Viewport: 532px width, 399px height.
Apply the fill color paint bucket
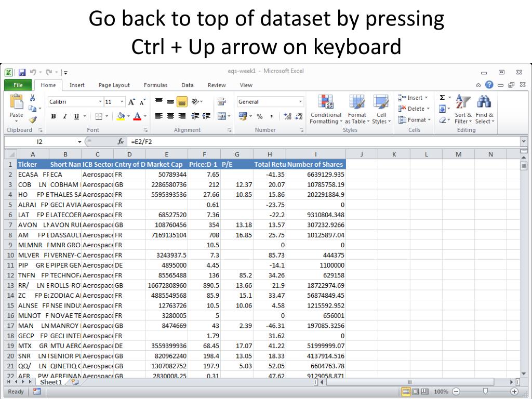[121, 116]
